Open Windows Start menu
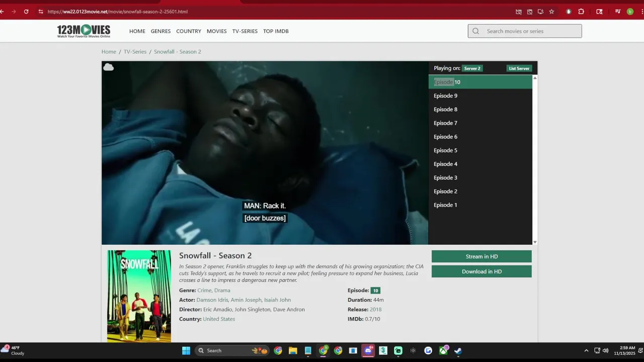The width and height of the screenshot is (644, 362). [186, 350]
